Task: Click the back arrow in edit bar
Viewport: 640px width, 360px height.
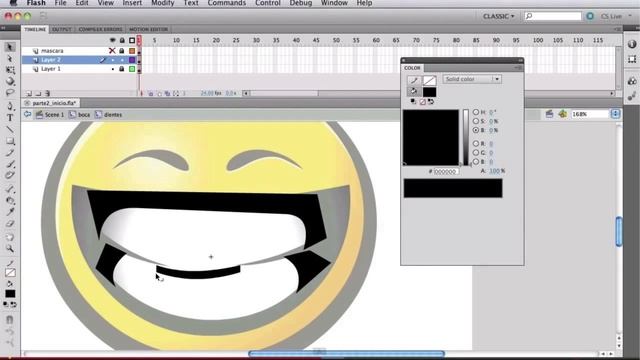Action: pos(27,115)
